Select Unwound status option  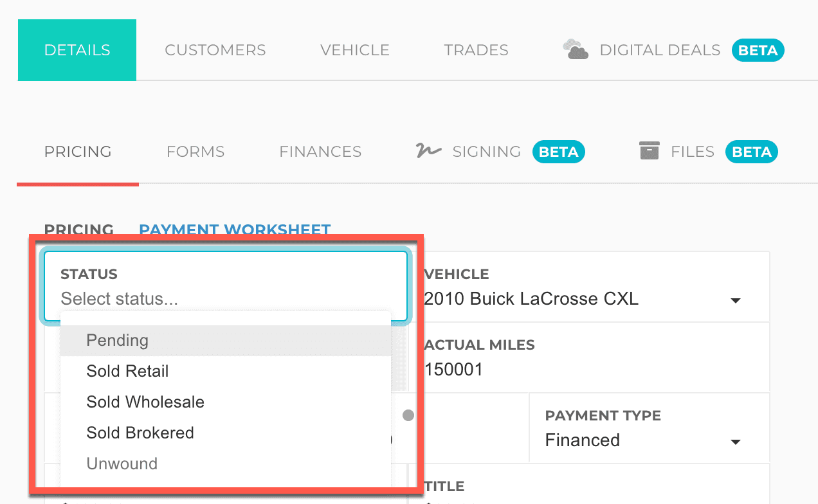tap(122, 464)
